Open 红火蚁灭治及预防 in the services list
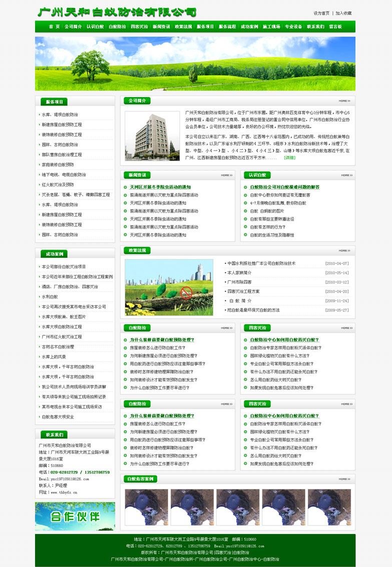392x567 pixels. (x=58, y=185)
